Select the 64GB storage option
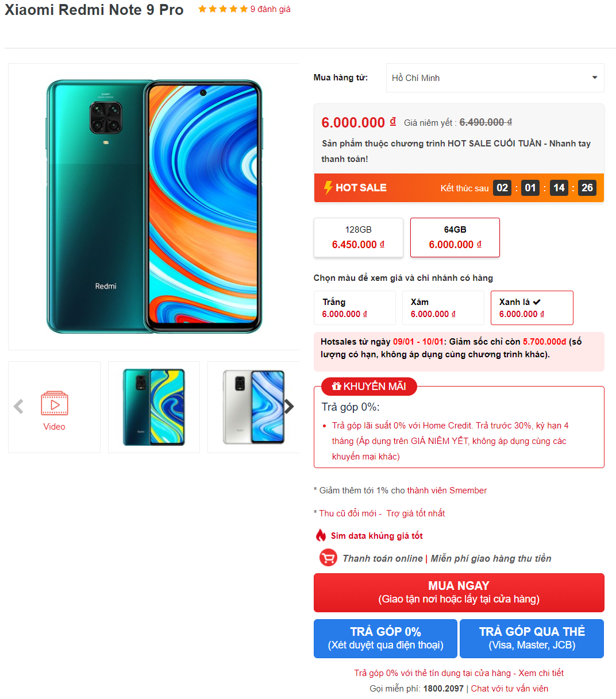The image size is (616, 699). coord(455,237)
